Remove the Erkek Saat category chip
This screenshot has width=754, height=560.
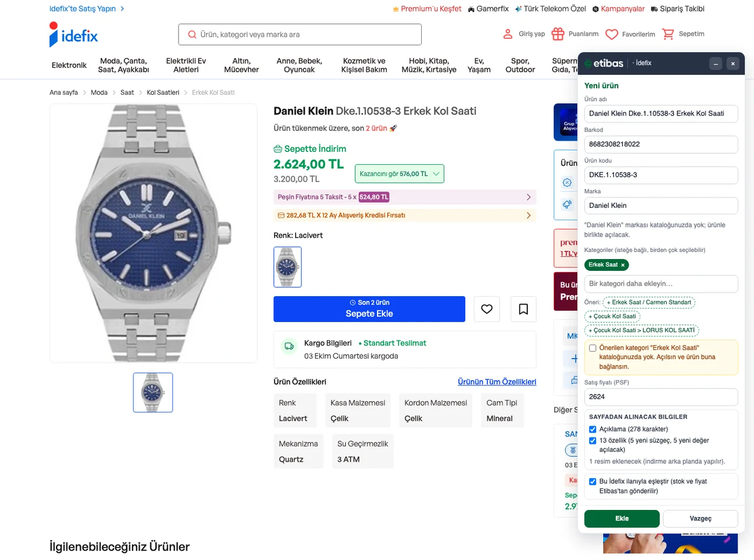click(x=623, y=265)
